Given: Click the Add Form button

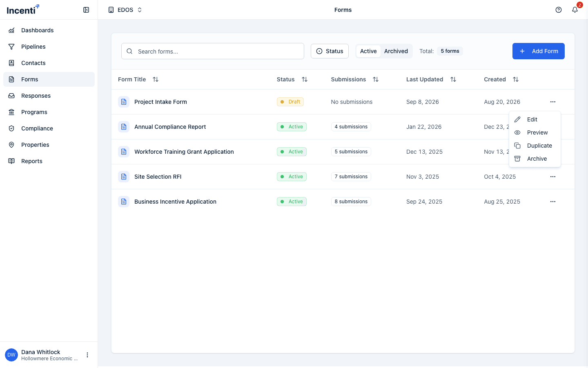Looking at the screenshot, I should coord(539,51).
